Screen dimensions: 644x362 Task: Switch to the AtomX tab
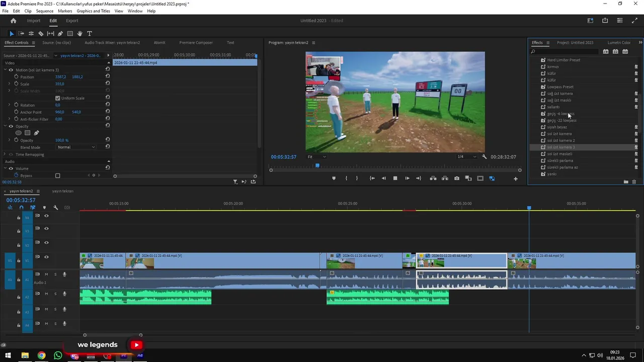159,43
